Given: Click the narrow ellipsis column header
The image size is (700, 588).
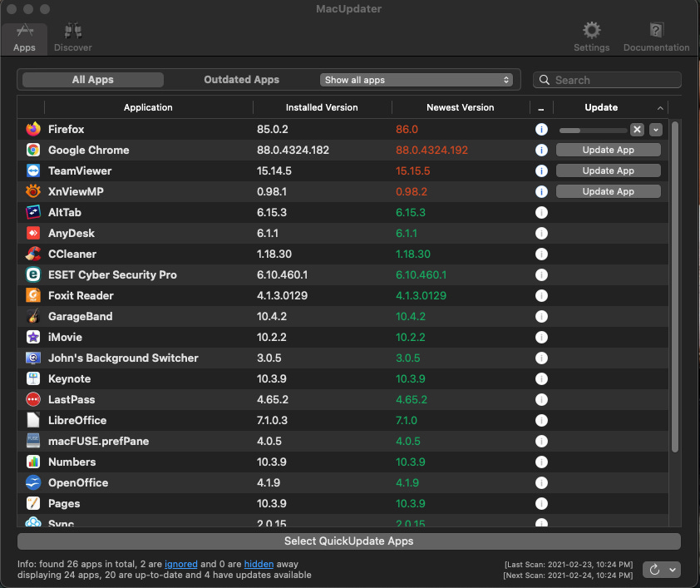Looking at the screenshot, I should 541,107.
